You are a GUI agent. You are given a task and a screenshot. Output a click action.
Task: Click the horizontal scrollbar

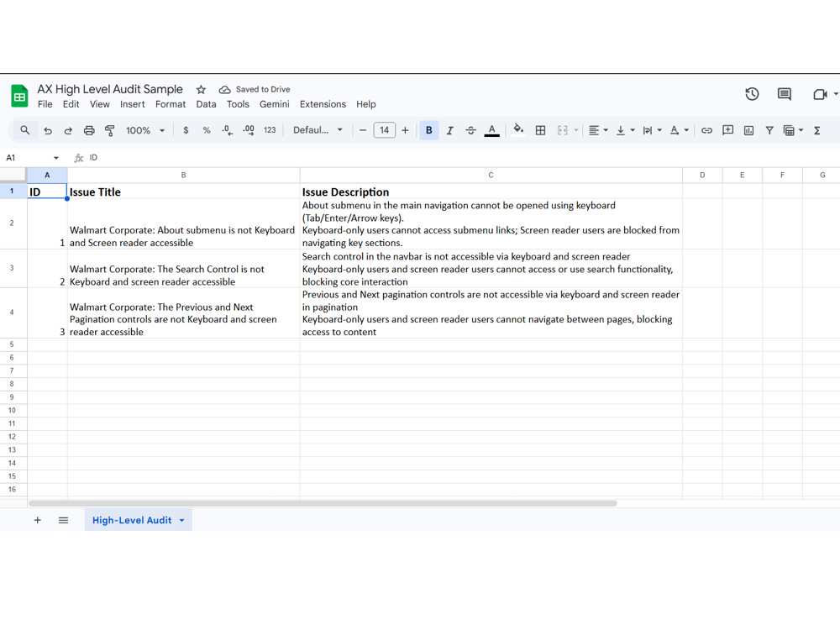(323, 503)
